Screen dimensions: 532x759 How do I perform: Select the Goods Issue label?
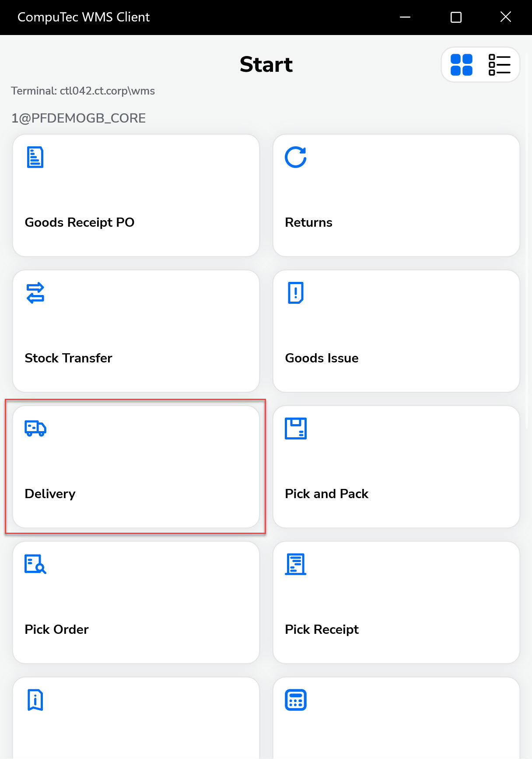click(x=322, y=358)
